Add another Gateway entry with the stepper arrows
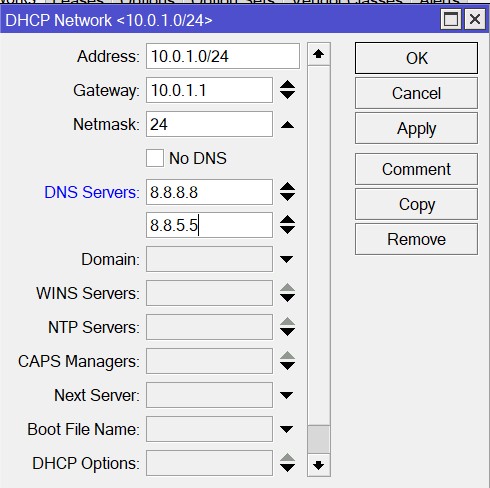This screenshot has height=488, width=490. point(287,90)
